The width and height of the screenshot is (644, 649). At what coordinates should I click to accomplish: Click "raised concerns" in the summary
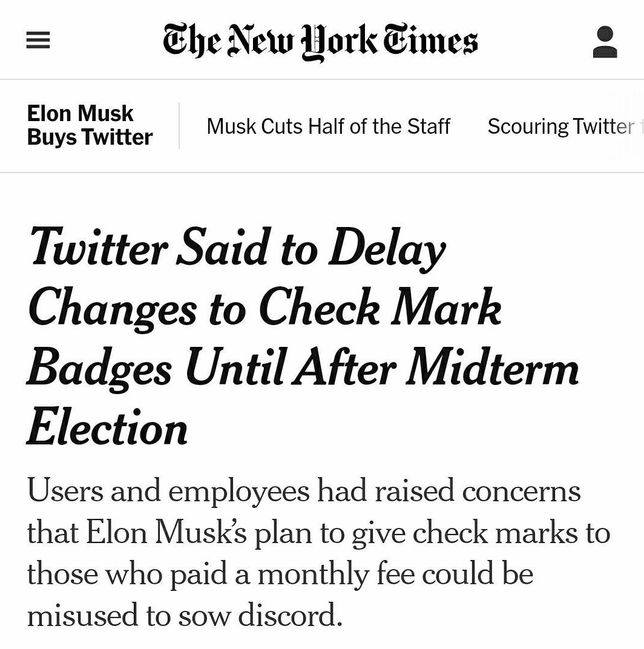[x=478, y=490]
